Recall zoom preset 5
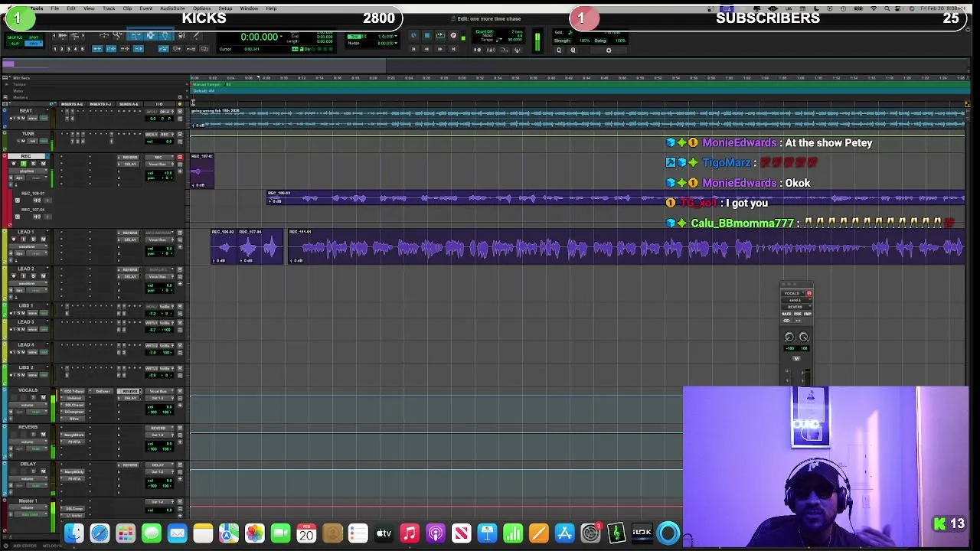The width and height of the screenshot is (980, 551). 82,49
